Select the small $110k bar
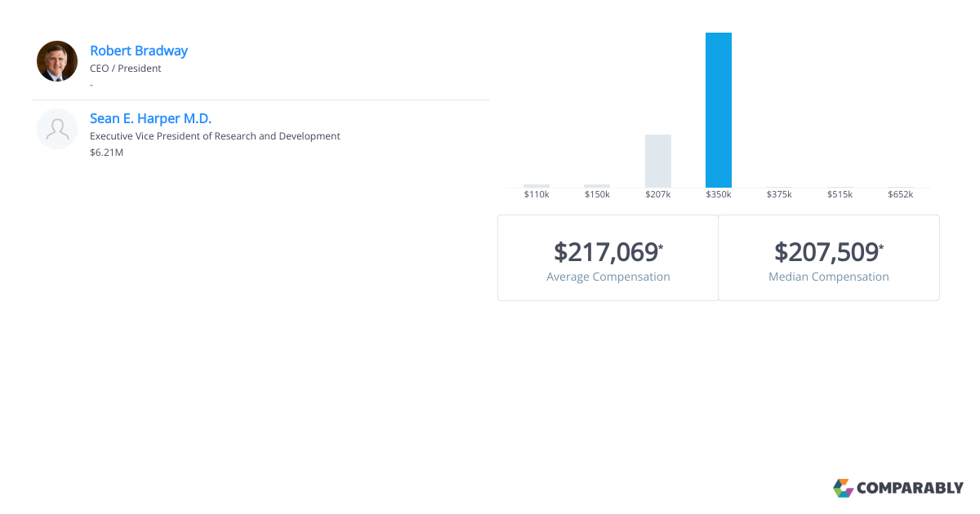Image resolution: width=980 pixels, height=514 pixels. (x=537, y=186)
